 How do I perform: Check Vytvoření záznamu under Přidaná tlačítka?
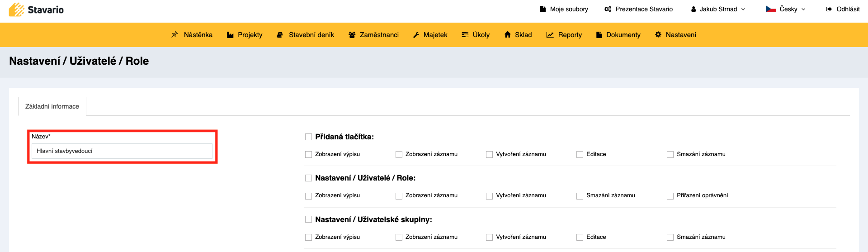click(489, 154)
